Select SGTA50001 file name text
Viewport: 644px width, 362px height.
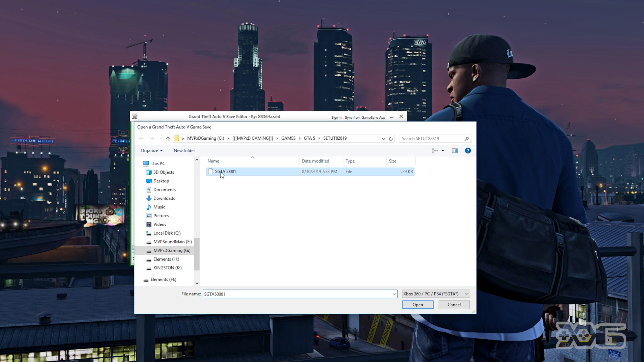tap(225, 172)
